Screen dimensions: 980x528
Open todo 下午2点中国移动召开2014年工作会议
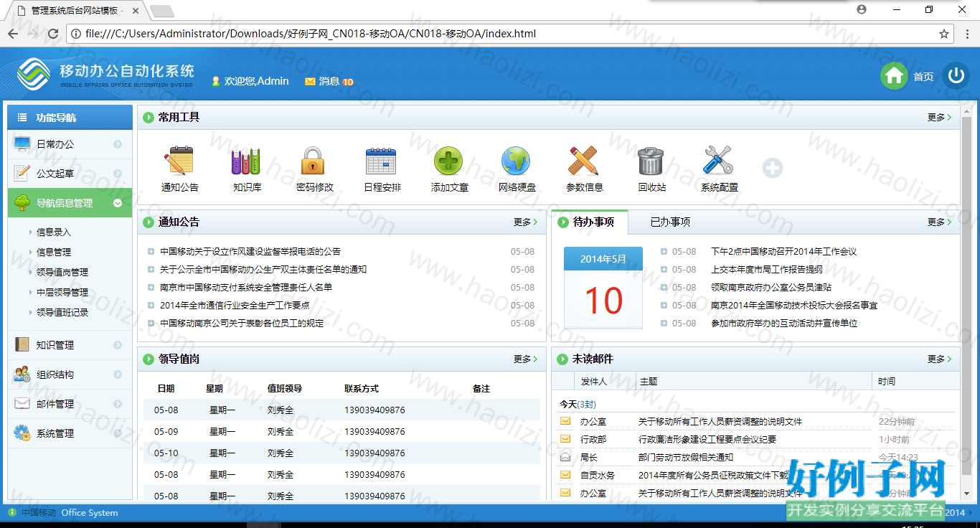pyautogui.click(x=783, y=252)
